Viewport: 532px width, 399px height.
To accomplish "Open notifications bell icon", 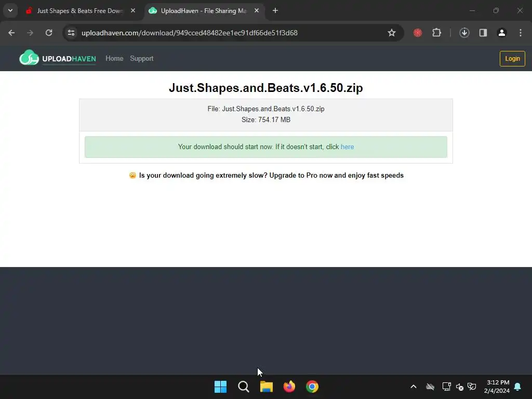I will [x=518, y=387].
